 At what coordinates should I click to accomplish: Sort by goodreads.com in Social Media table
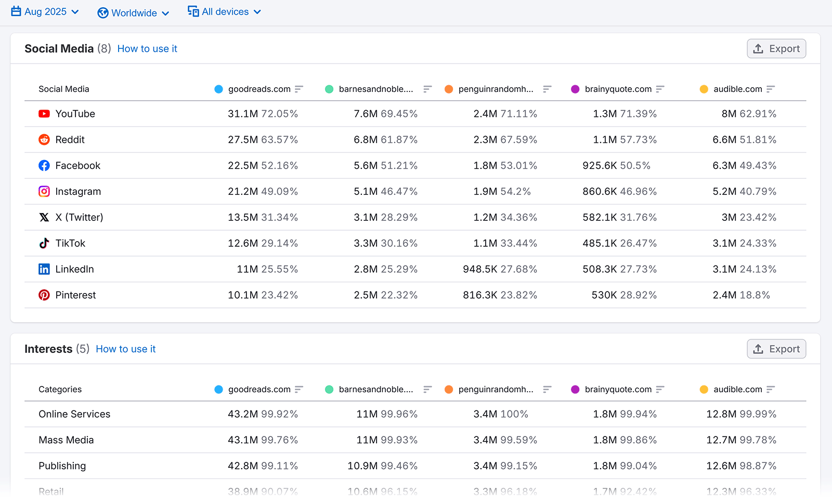(299, 89)
